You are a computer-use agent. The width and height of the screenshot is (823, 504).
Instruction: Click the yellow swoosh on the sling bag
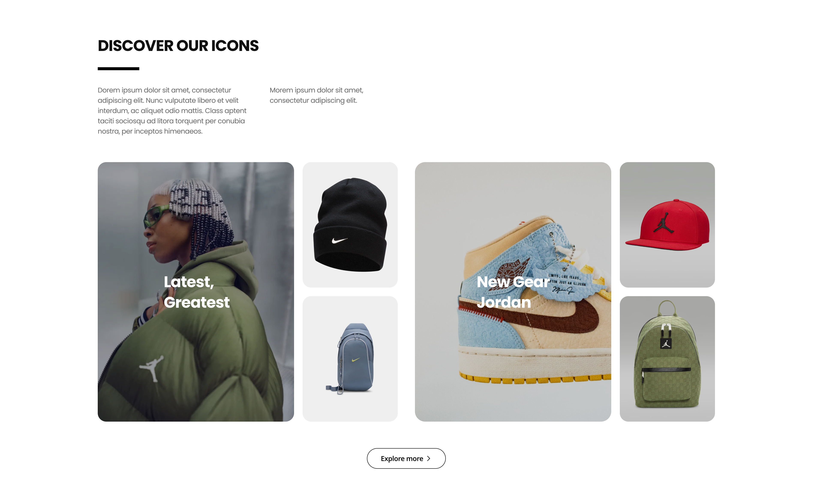coord(355,359)
